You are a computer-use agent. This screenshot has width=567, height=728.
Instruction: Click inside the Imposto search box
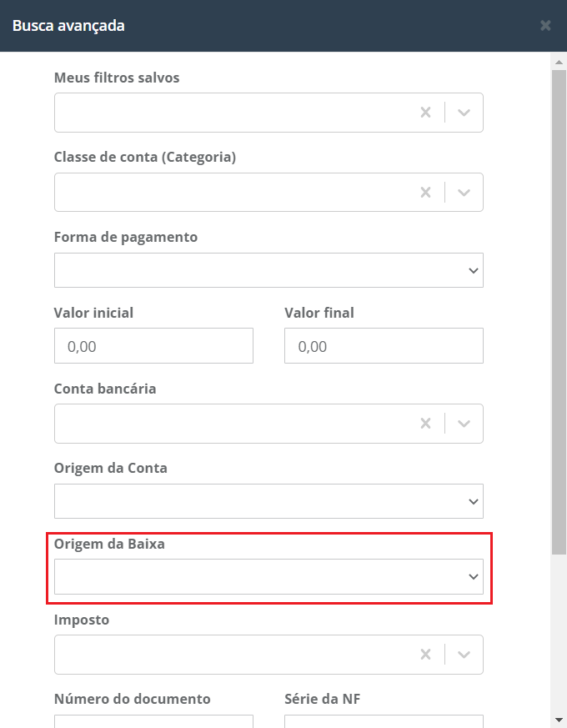233,655
